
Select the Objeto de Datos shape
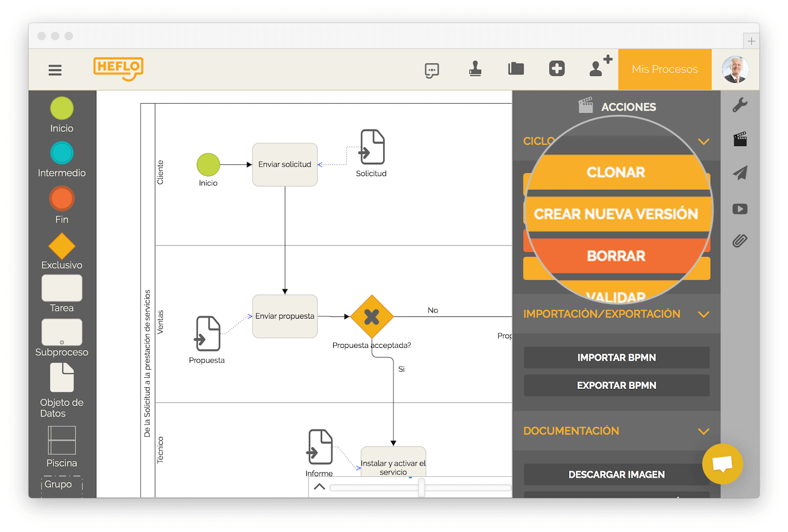coord(62,377)
